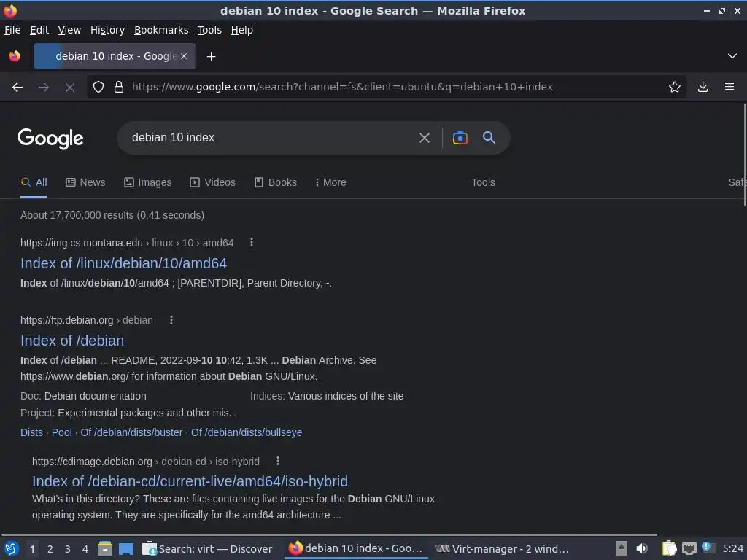The width and height of the screenshot is (747, 560).
Task: Switch to Books results
Action: click(275, 182)
